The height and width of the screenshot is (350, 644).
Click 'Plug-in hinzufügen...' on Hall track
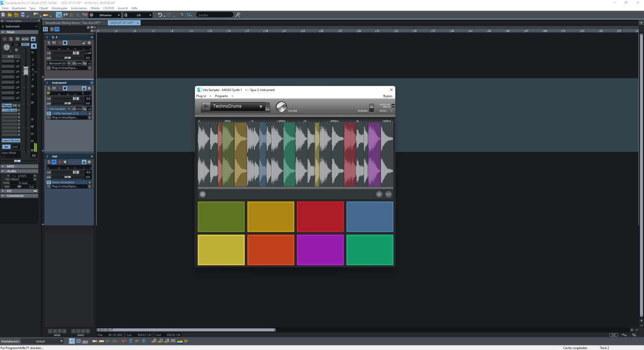(x=65, y=187)
